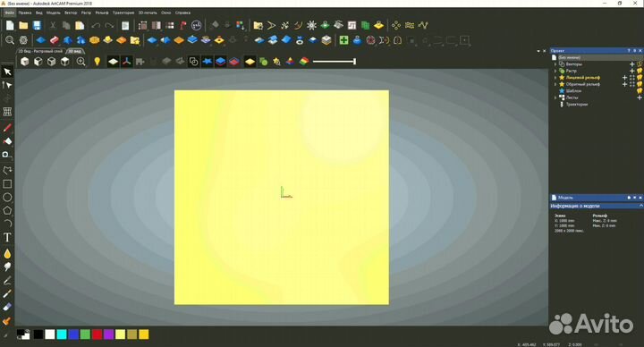Add new layer with plus in Растр row

pos(632,71)
